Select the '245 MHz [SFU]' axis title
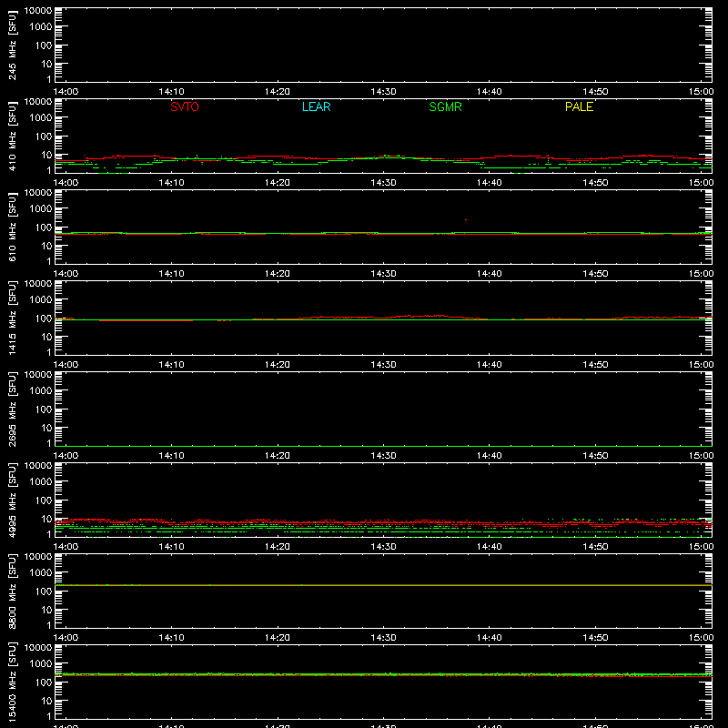This screenshot has height=728, width=728. [12, 45]
